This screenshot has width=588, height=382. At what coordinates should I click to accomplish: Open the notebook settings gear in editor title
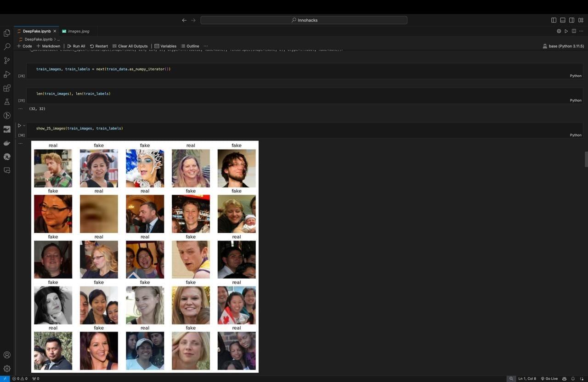[559, 31]
